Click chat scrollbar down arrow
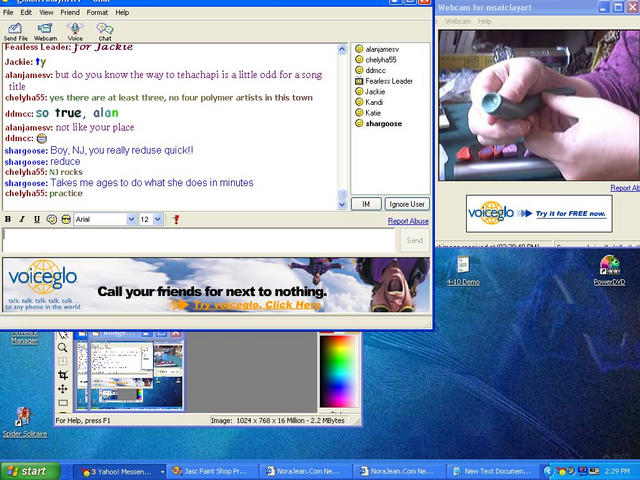The image size is (640, 480). (x=342, y=204)
